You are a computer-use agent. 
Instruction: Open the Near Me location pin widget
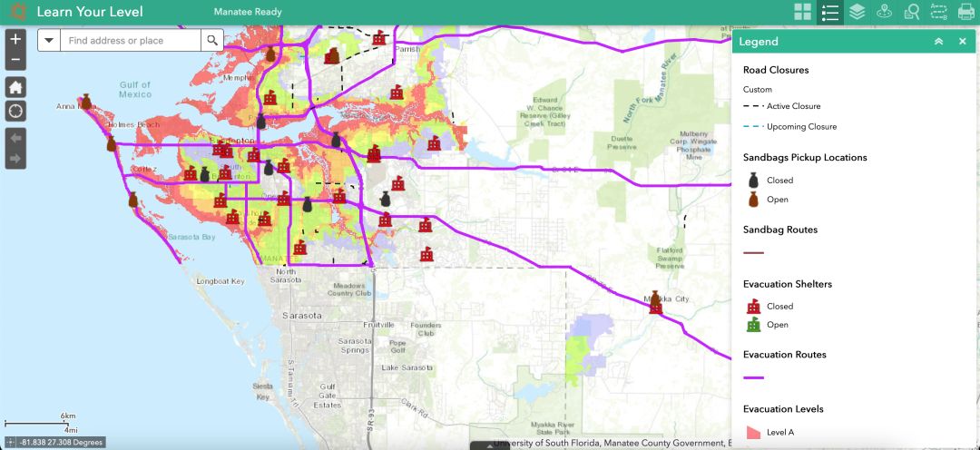click(884, 12)
